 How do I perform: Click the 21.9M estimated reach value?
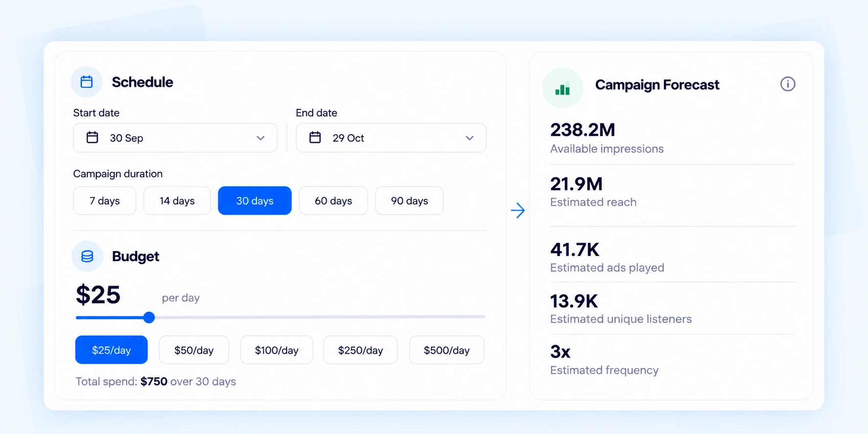coord(576,184)
